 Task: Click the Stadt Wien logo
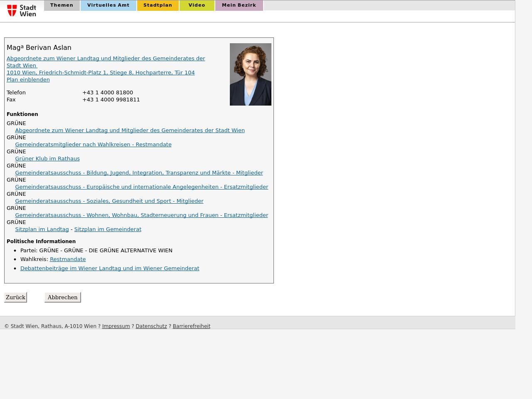pyautogui.click(x=22, y=10)
